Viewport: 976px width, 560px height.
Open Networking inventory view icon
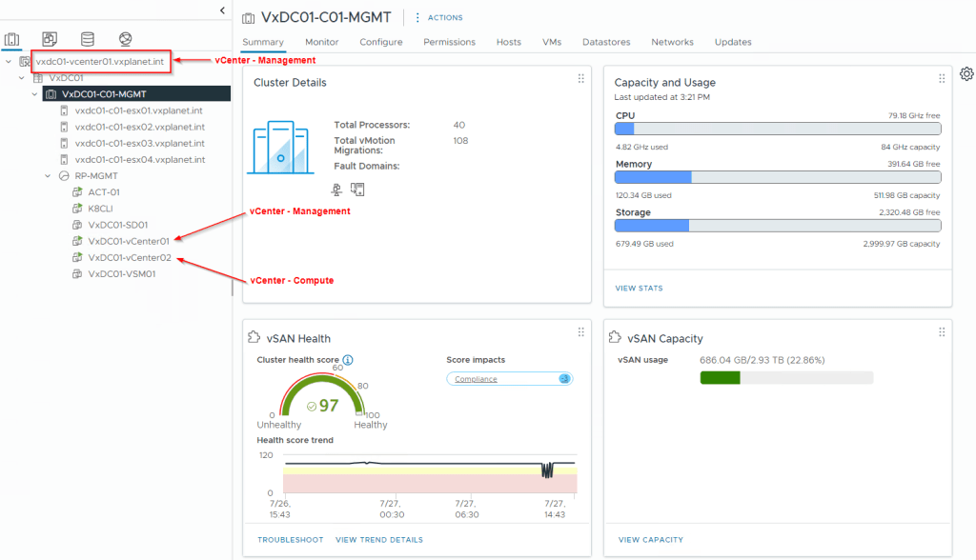tap(125, 39)
